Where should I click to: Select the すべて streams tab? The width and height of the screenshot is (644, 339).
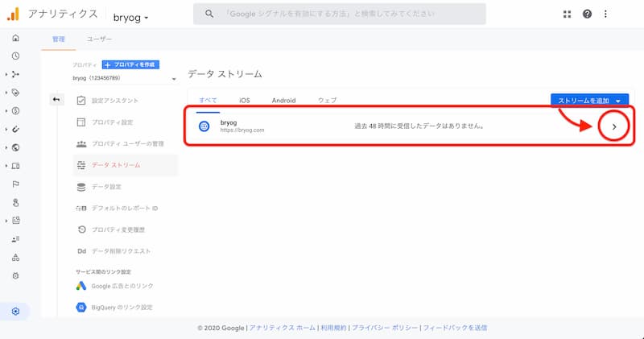click(x=208, y=101)
